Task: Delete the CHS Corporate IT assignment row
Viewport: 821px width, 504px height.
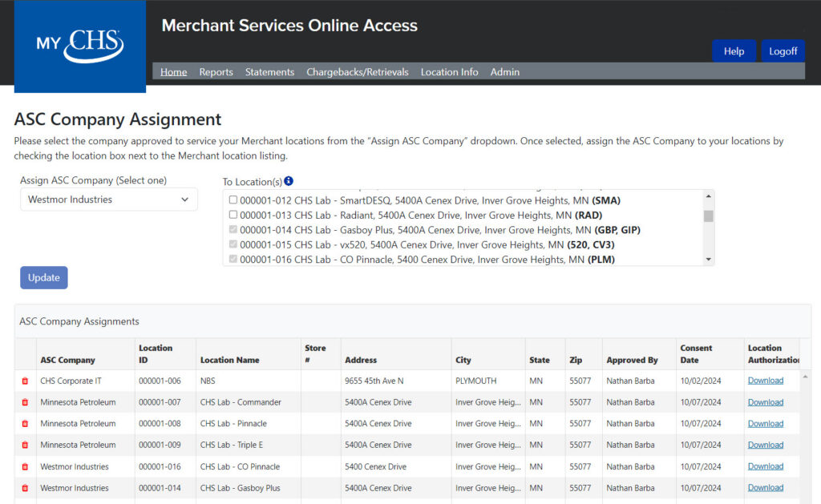Action: click(x=25, y=381)
